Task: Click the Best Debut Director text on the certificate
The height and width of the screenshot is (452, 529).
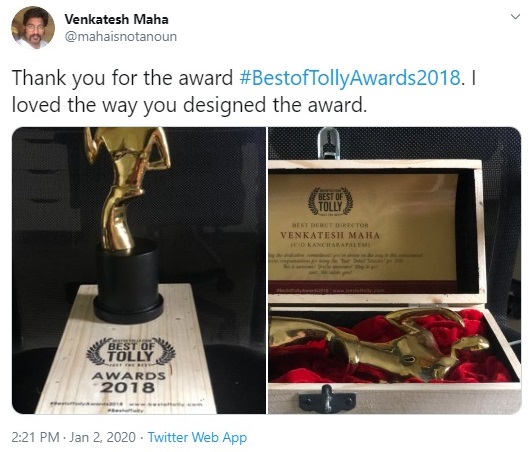Action: tap(330, 225)
